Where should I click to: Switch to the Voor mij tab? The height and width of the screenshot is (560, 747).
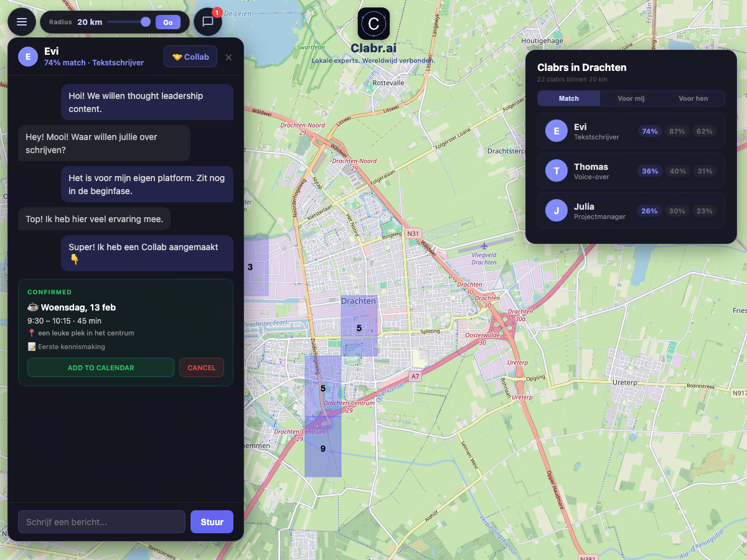point(631,98)
